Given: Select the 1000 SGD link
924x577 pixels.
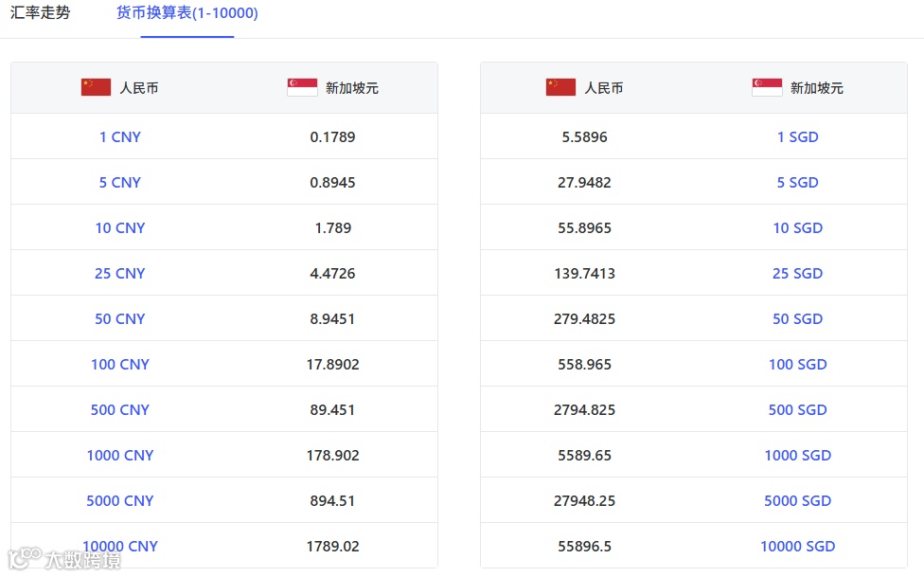Looking at the screenshot, I should [798, 455].
